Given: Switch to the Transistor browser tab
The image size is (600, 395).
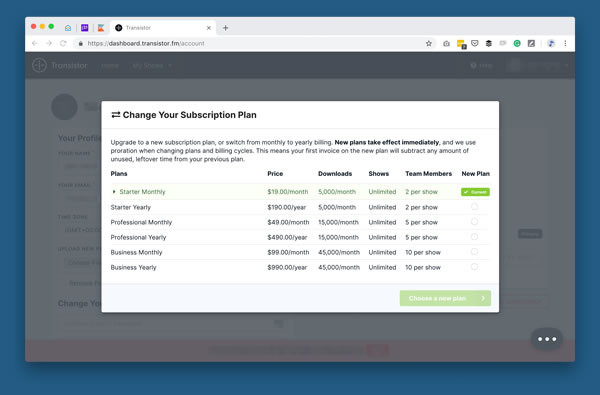Looking at the screenshot, I should (163, 28).
